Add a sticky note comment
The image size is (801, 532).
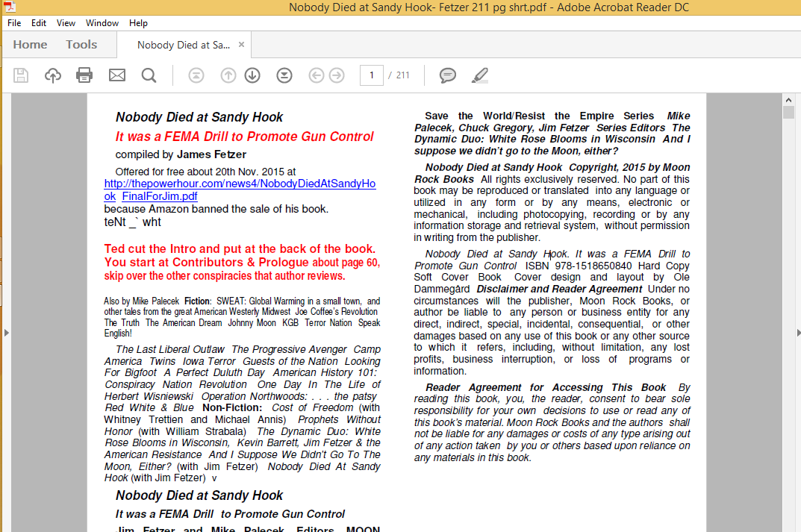point(447,75)
